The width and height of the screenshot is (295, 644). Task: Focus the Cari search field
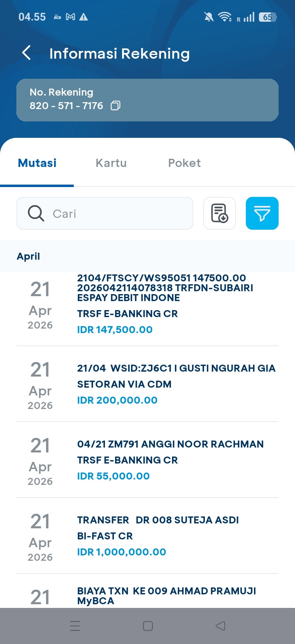[119, 213]
